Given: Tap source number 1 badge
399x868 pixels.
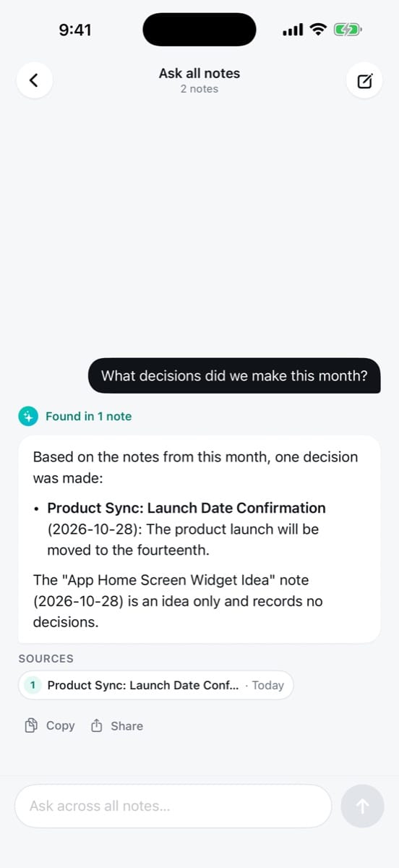Looking at the screenshot, I should [32, 685].
